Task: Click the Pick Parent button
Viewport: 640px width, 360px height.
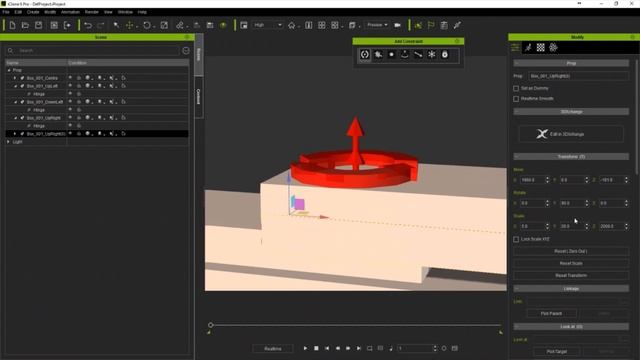Action: point(551,313)
